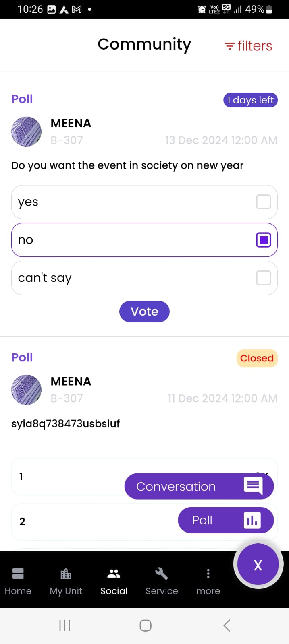Check the 'yes' poll option checkbox

263,202
